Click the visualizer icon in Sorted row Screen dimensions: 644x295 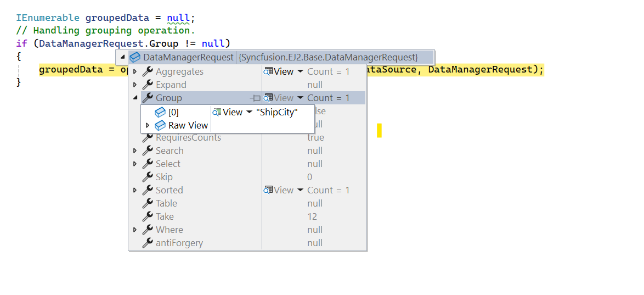pos(268,190)
